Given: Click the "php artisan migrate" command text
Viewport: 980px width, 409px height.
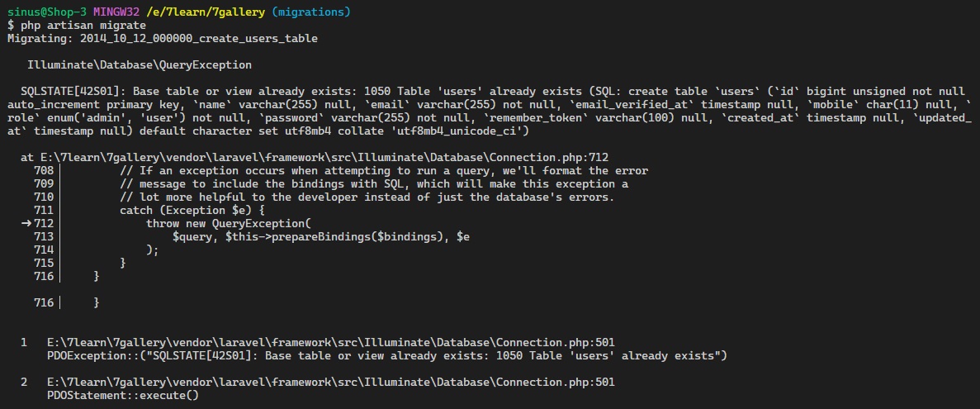Looking at the screenshot, I should point(83,26).
